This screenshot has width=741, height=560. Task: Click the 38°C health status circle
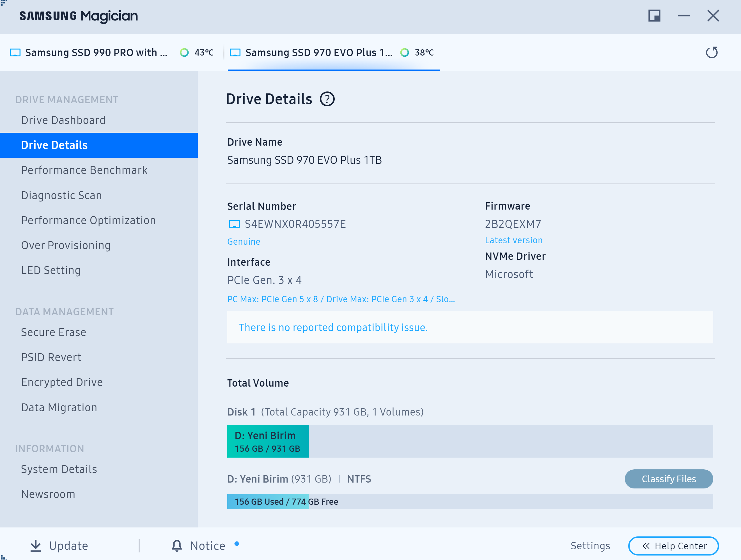tap(405, 52)
